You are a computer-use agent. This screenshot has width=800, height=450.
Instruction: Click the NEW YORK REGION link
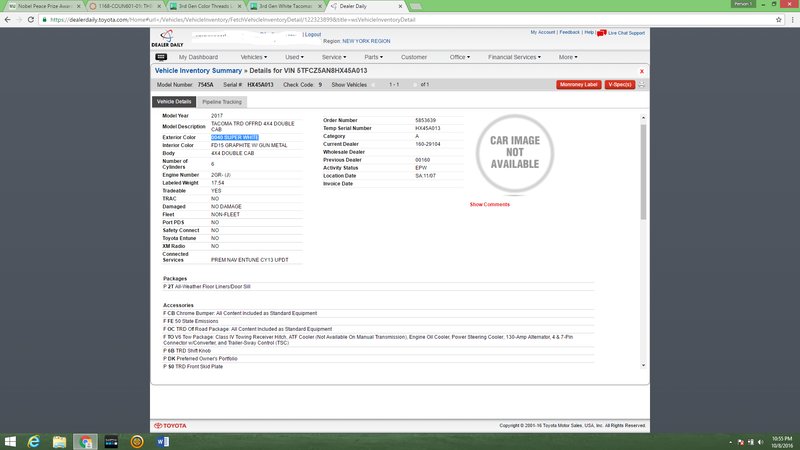(366, 41)
